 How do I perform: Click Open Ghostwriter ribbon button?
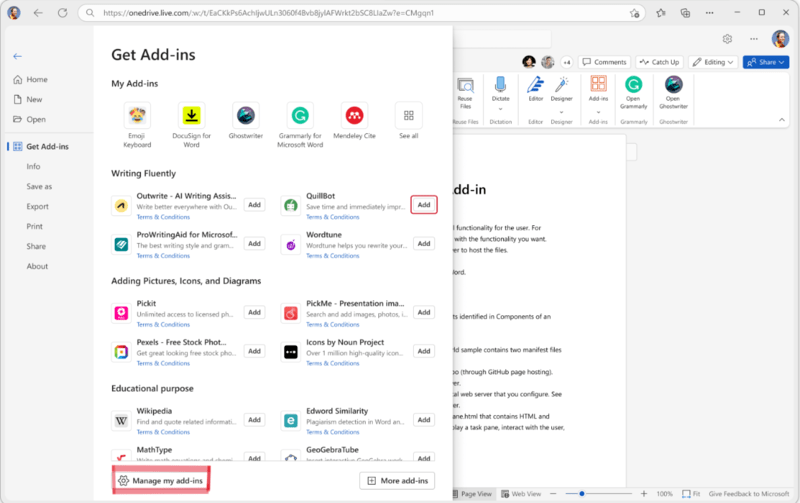click(x=673, y=93)
